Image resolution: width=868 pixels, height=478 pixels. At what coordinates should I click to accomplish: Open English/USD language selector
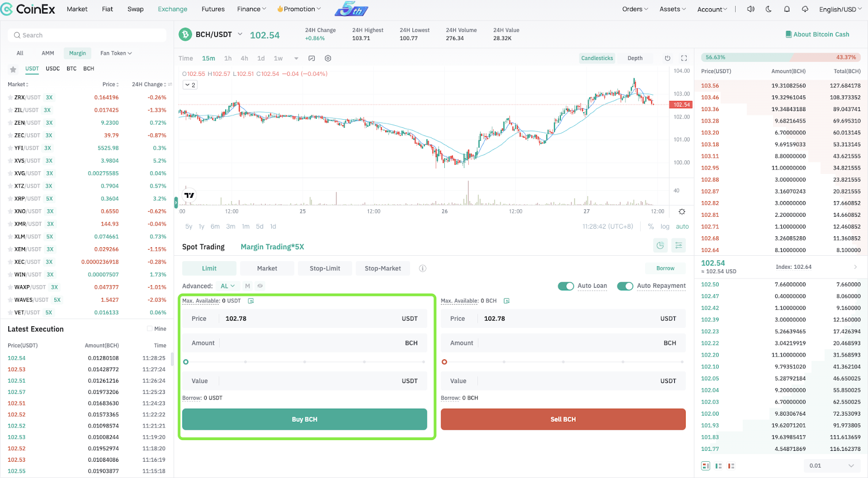[840, 9]
